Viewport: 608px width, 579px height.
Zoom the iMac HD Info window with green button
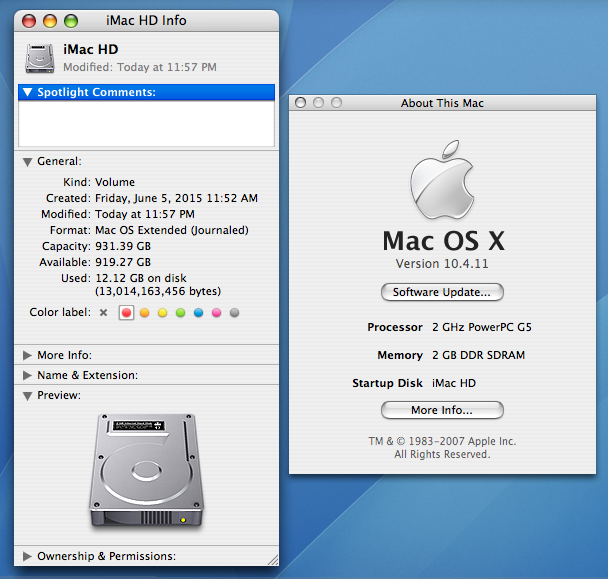(x=71, y=21)
